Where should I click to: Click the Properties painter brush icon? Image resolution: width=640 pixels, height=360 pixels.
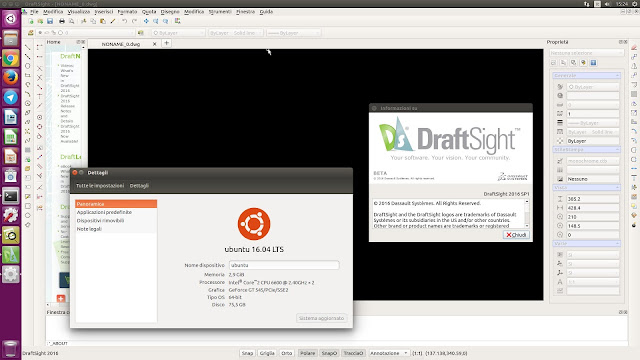click(113, 21)
